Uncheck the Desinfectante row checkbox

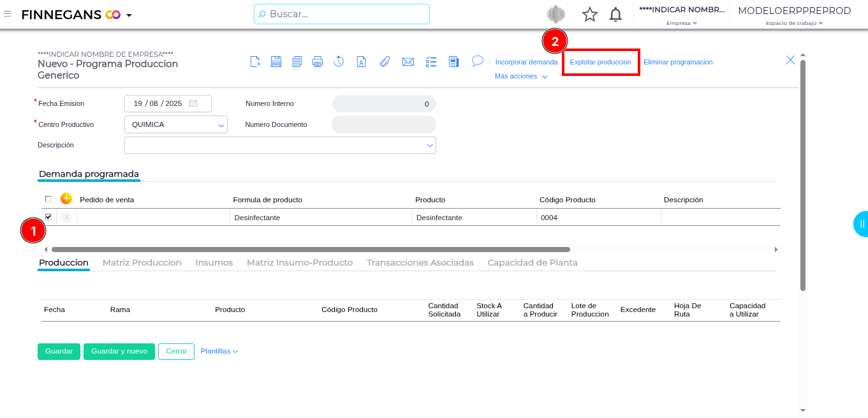point(48,217)
